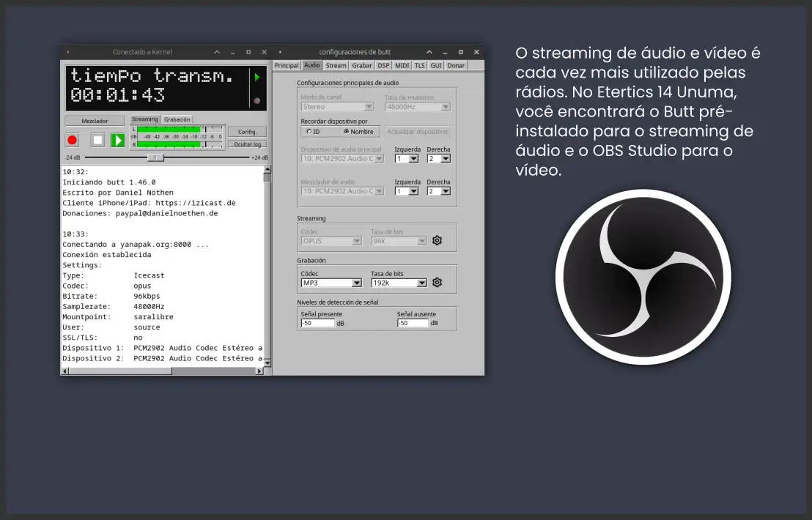812x520 pixels.
Task: Click log scrollbar up arrow
Action: 267,169
